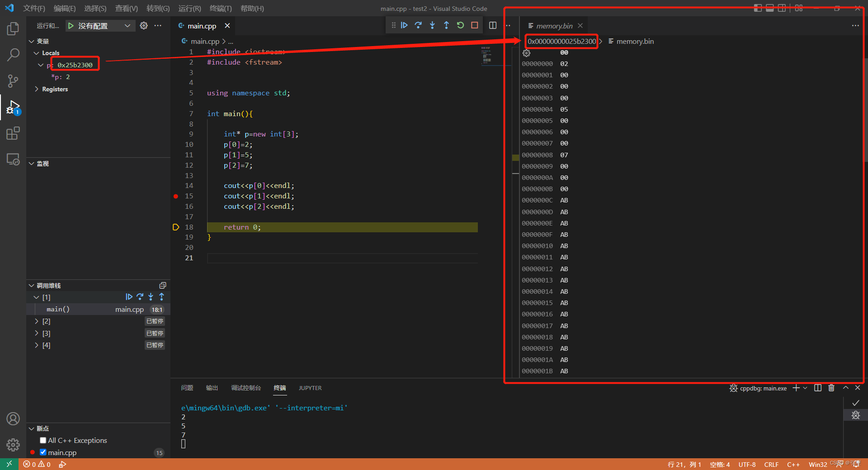Screen dimensions: 868x470
Task: Click the Split Editor icon
Action: coord(493,25)
